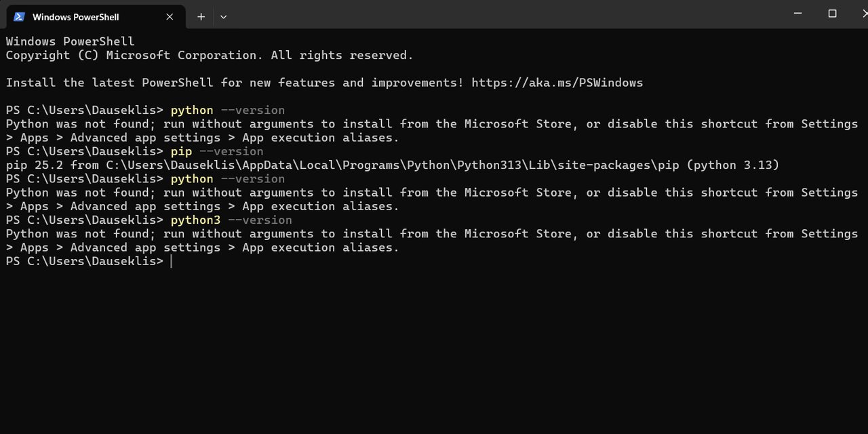Viewport: 868px width, 434px height.
Task: Open a new tab with the plus button
Action: pos(201,16)
